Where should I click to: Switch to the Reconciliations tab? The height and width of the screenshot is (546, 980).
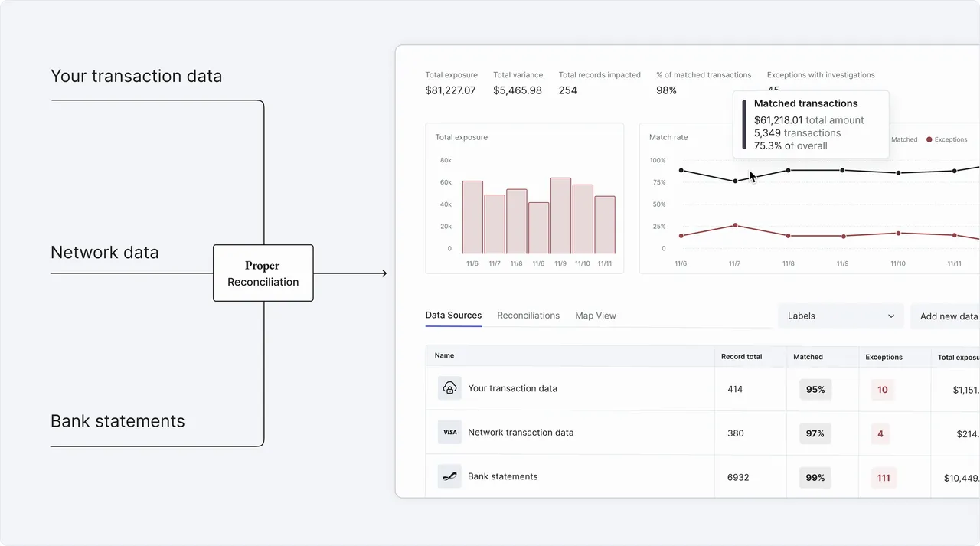[x=528, y=316]
